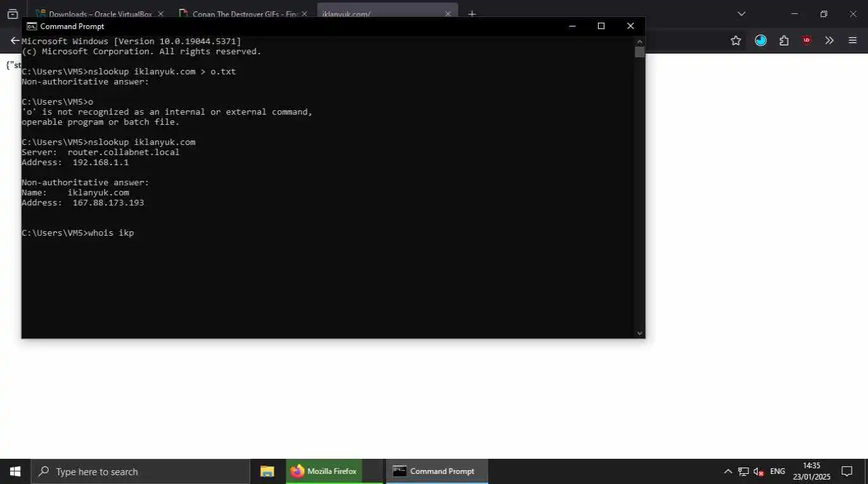
Task: Open the Windows Start menu
Action: tap(15, 471)
